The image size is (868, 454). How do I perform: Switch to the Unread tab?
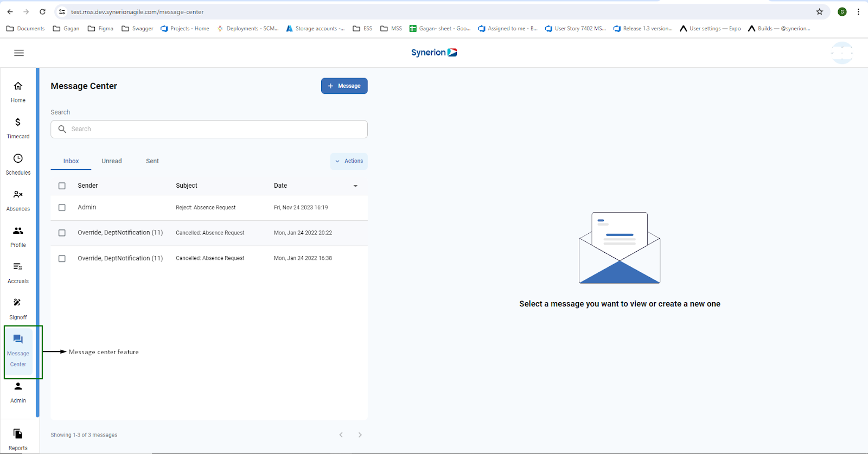pyautogui.click(x=112, y=161)
